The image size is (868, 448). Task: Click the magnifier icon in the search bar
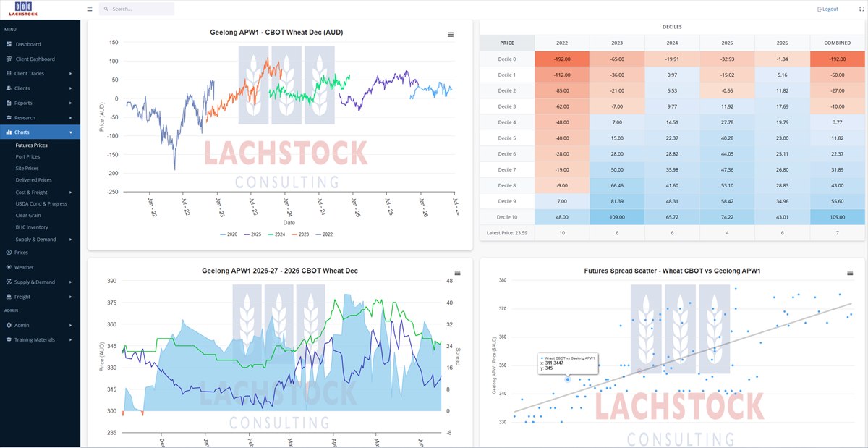pyautogui.click(x=106, y=9)
